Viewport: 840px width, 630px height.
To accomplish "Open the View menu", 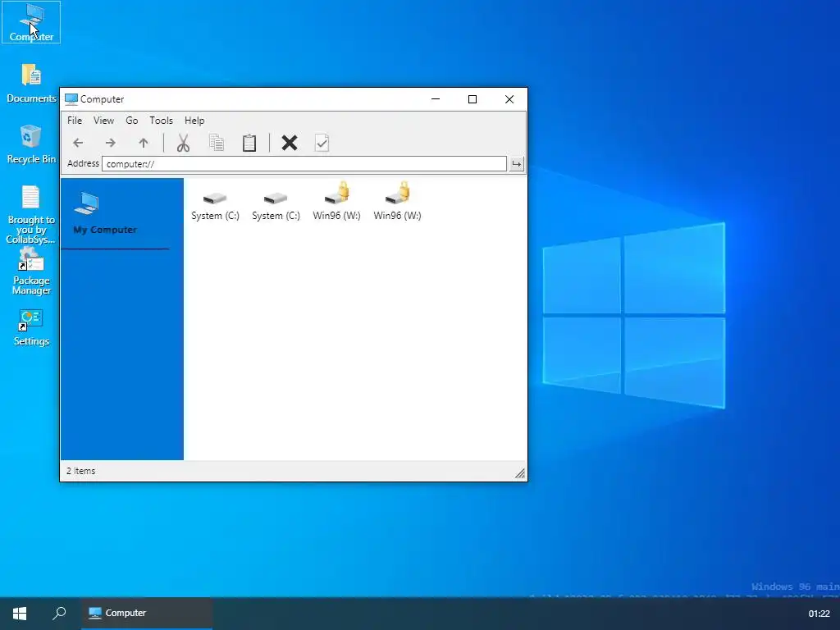I will [x=103, y=121].
